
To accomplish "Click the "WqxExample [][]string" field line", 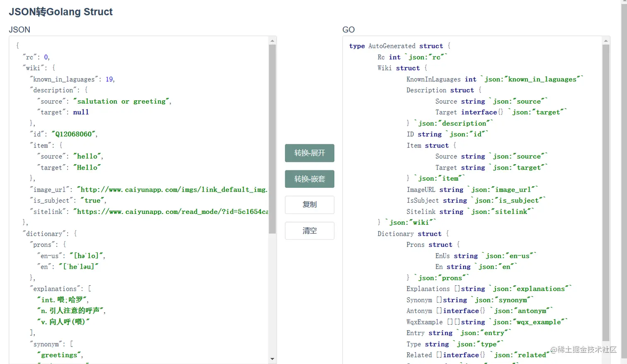I will pyautogui.click(x=487, y=322).
